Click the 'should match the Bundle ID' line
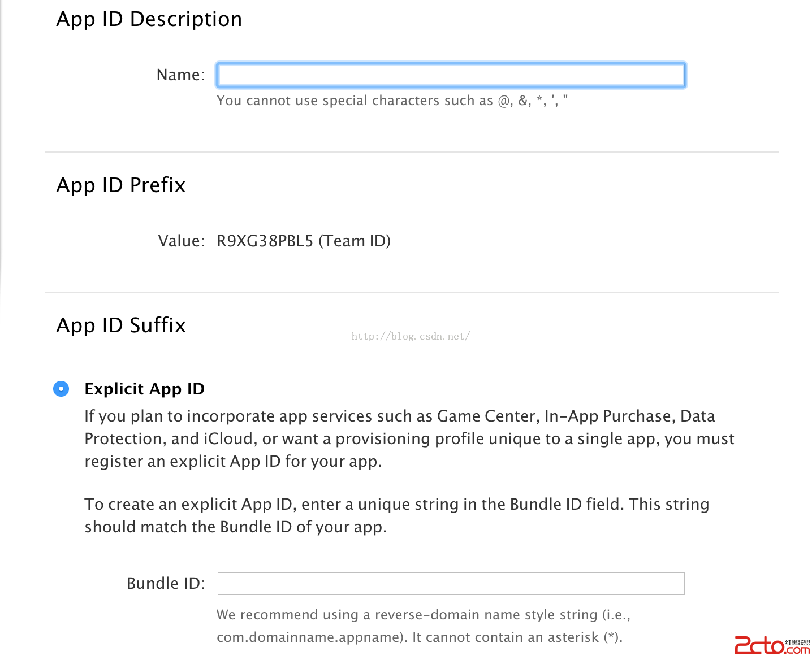The height and width of the screenshot is (660, 812). coord(235,527)
